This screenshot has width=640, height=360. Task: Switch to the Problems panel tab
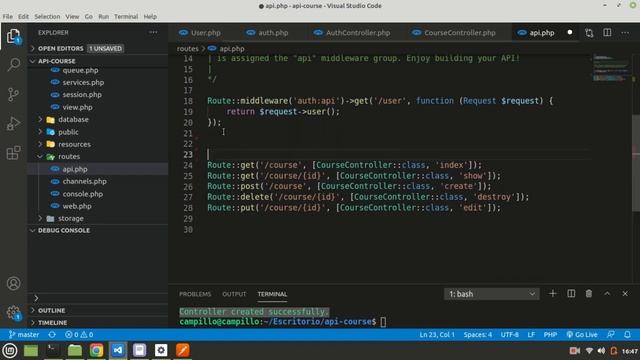195,294
